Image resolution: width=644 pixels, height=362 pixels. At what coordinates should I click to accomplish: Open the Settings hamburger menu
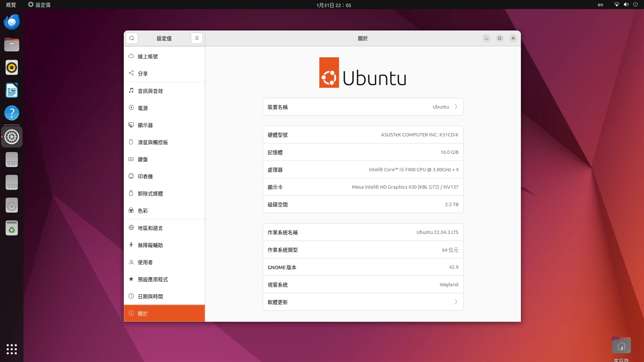[197, 38]
